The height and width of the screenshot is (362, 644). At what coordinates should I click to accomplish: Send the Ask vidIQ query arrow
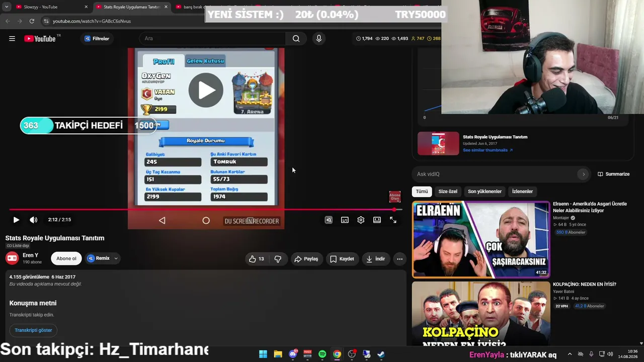[x=584, y=174]
